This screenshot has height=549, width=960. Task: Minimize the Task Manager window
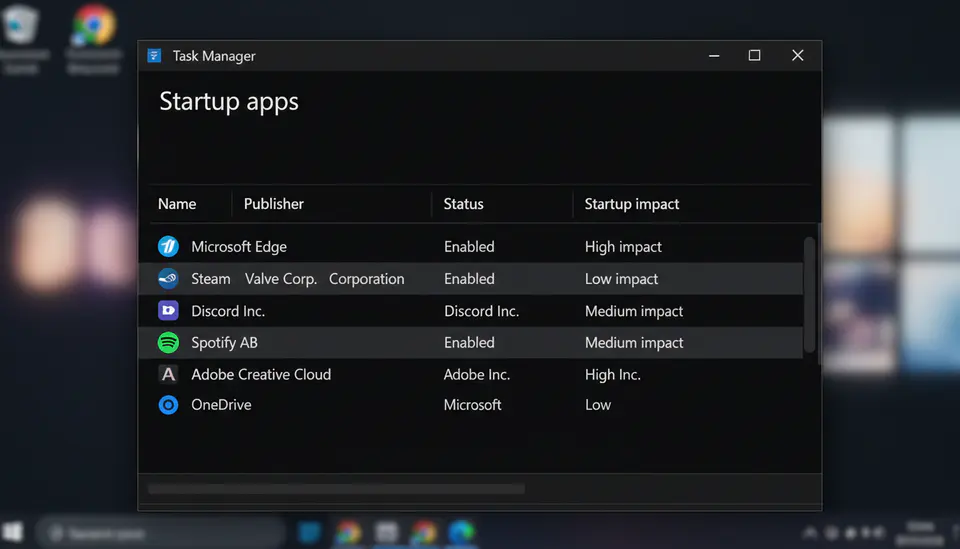714,56
